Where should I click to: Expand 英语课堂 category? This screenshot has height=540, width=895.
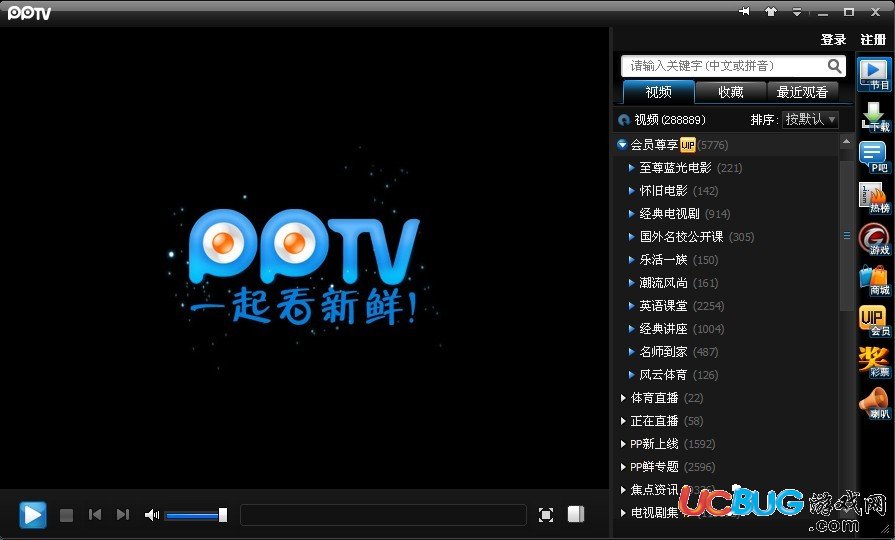[x=631, y=305]
